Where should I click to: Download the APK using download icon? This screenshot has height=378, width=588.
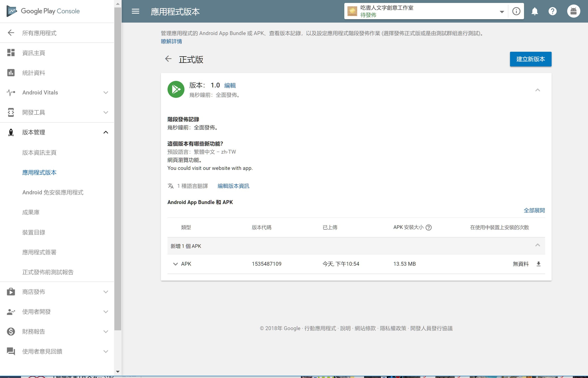538,264
